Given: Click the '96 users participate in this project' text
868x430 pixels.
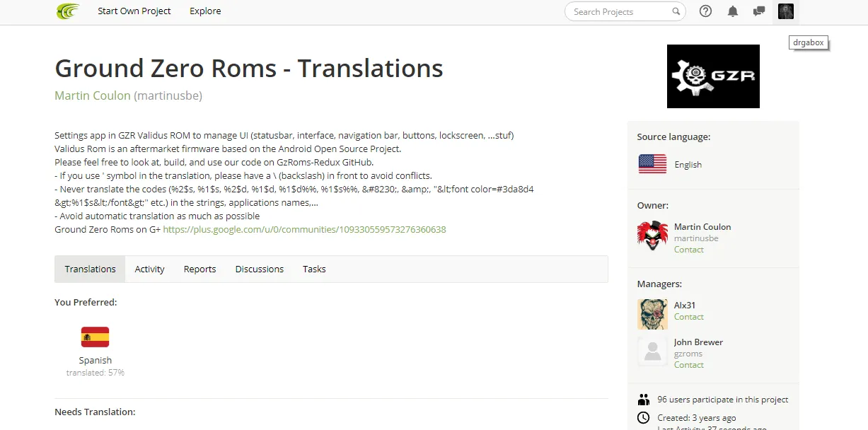Looking at the screenshot, I should (723, 400).
